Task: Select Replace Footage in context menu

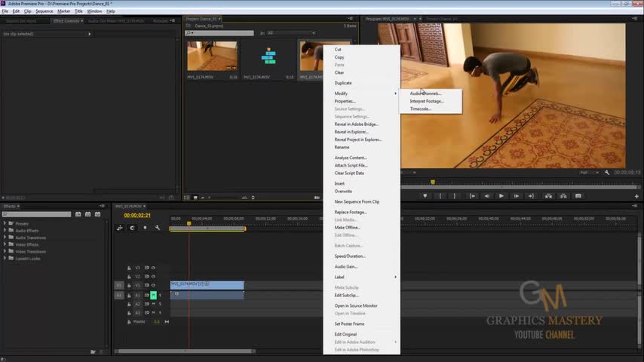Action: [x=351, y=212]
